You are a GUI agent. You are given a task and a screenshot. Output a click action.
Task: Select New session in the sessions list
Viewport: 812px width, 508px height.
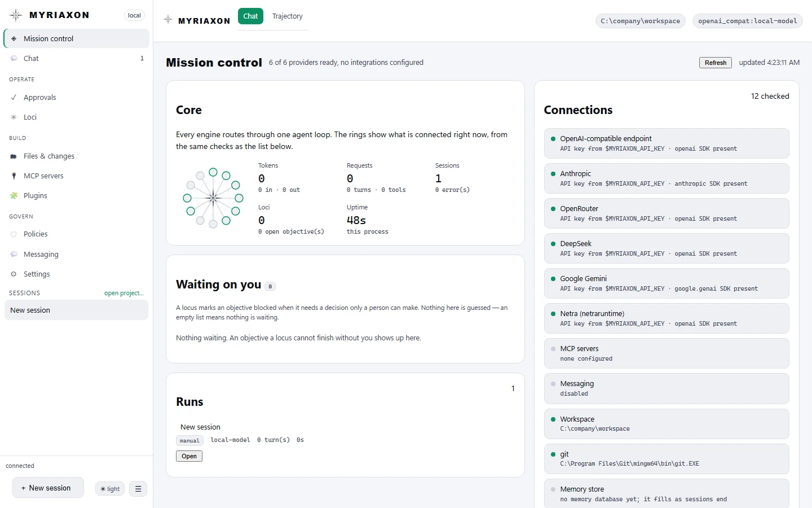point(76,310)
